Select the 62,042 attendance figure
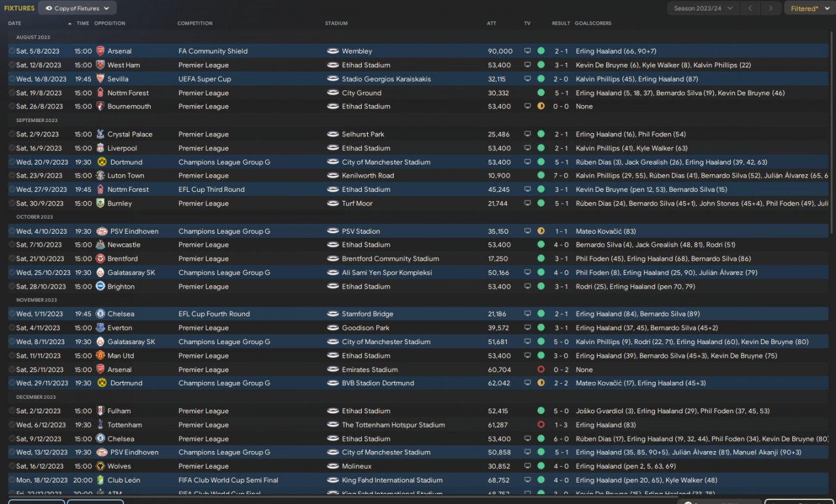 pos(498,383)
